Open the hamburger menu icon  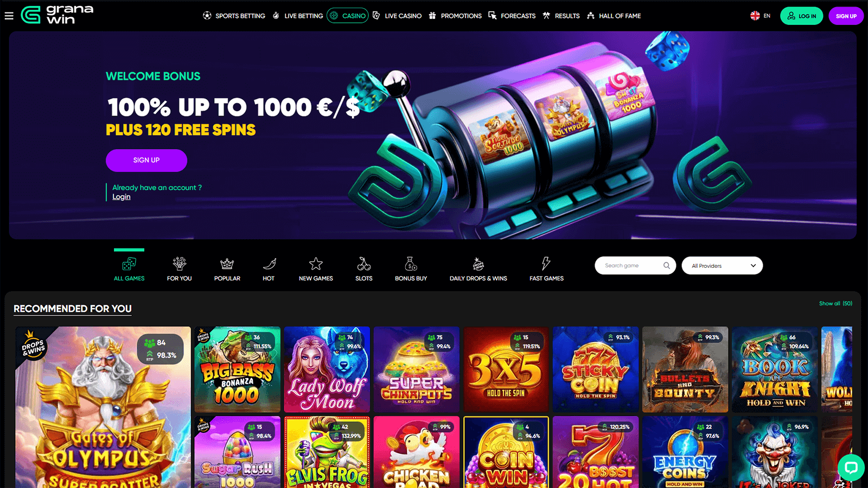9,16
